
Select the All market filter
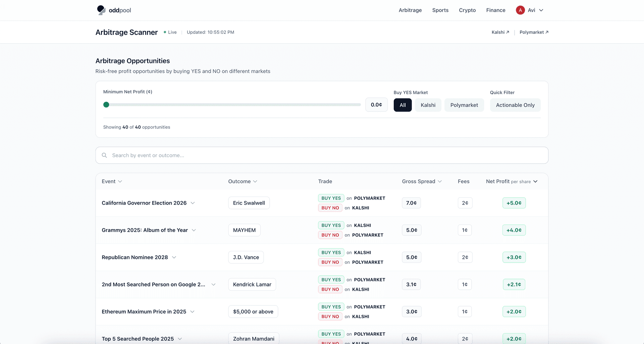pos(402,105)
